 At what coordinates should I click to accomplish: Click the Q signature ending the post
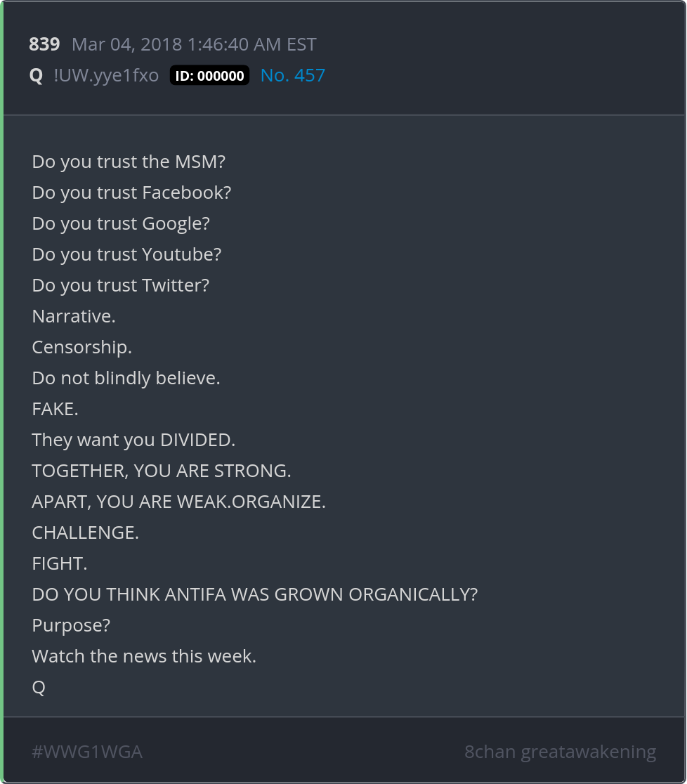39,687
